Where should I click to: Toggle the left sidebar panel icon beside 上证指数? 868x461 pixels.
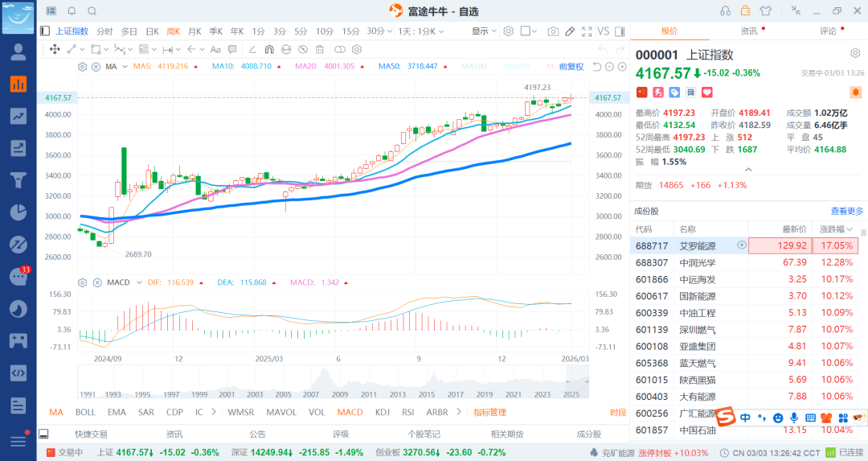pos(45,31)
